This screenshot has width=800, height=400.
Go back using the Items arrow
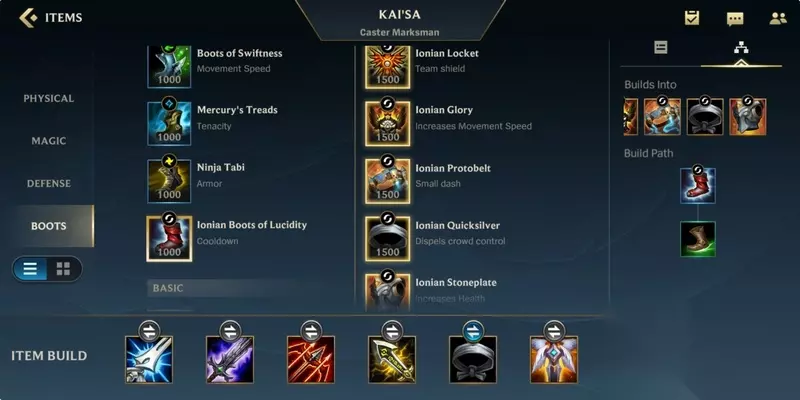tap(29, 18)
